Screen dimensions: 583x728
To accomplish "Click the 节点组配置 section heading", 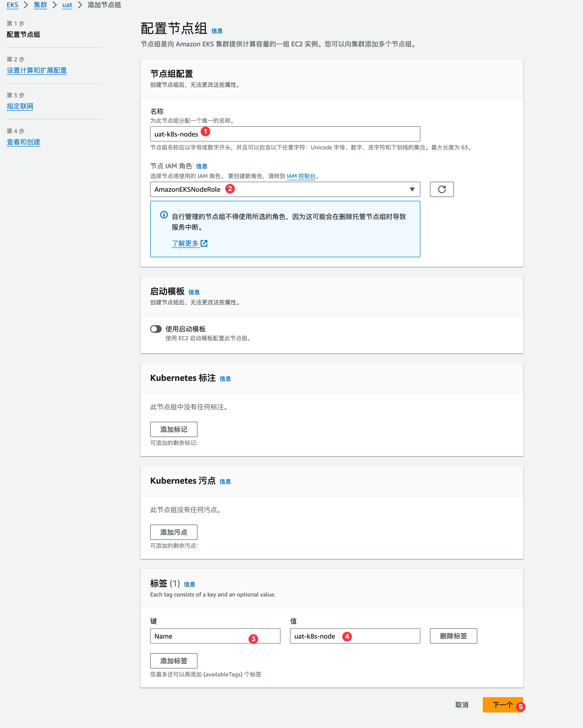I will 172,74.
